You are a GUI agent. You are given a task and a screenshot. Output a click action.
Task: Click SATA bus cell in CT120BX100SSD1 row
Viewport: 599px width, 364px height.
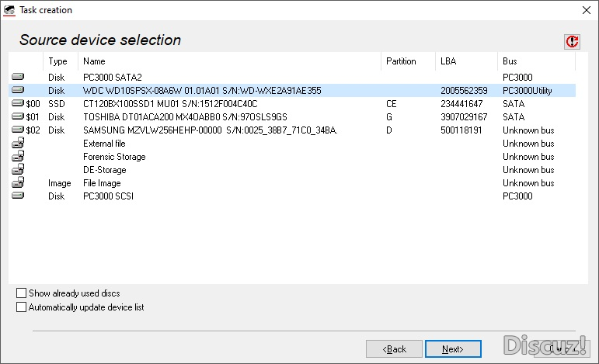pos(514,104)
